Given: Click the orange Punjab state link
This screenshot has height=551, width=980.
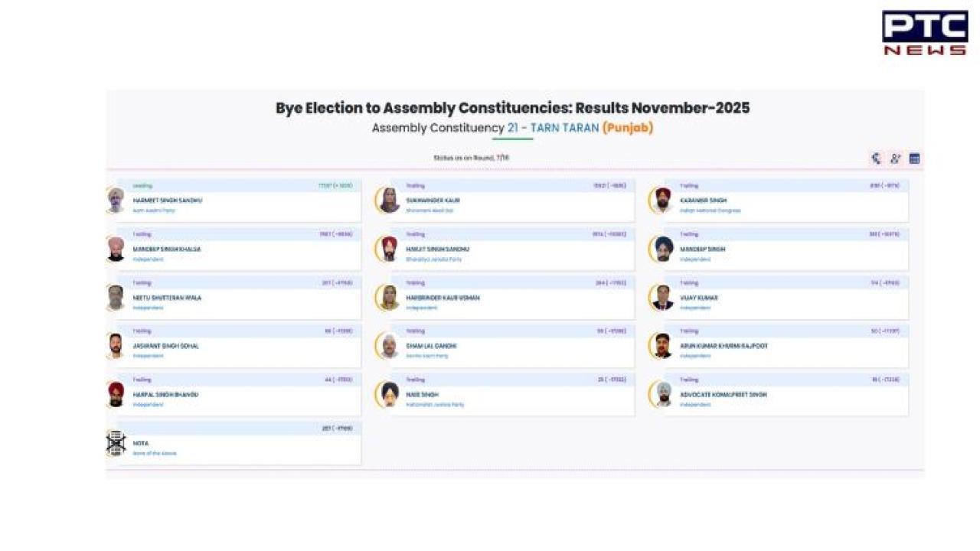Looking at the screenshot, I should (x=628, y=128).
